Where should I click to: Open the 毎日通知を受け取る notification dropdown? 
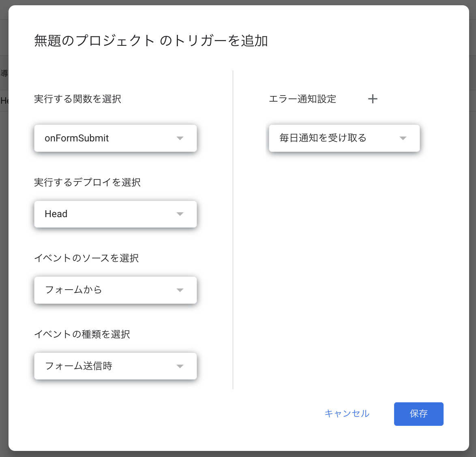coord(344,138)
